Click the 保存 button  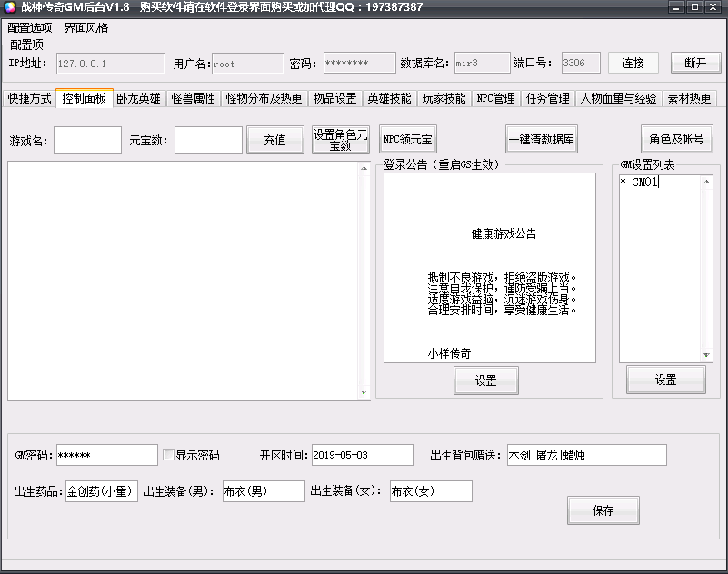[x=603, y=510]
